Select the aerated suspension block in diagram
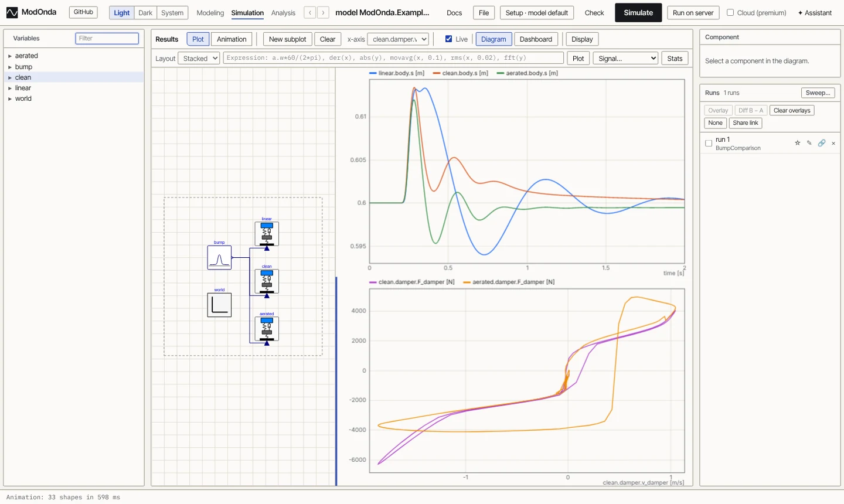 click(x=267, y=329)
